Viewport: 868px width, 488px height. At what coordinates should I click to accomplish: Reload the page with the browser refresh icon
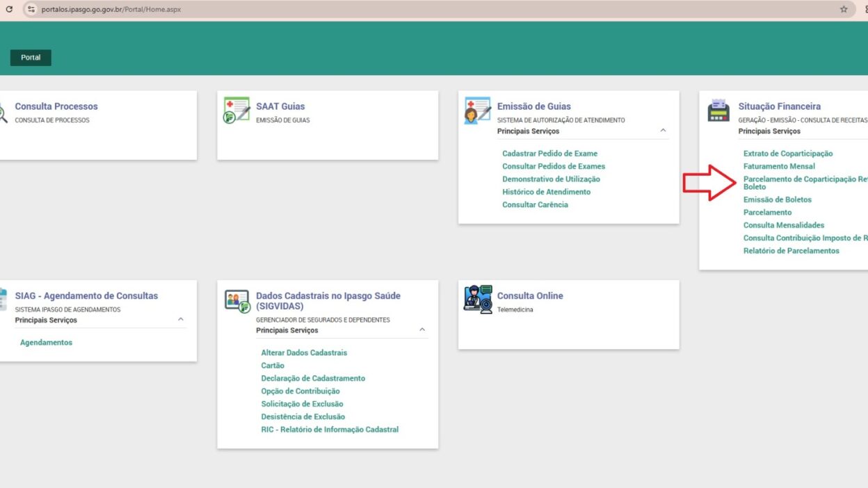[x=9, y=10]
